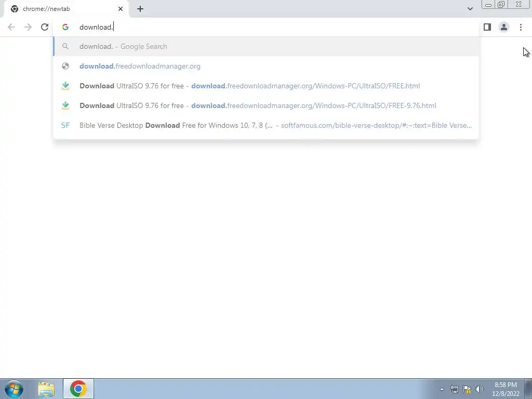Show hidden system tray icons
This screenshot has height=399, width=532.
442,389
